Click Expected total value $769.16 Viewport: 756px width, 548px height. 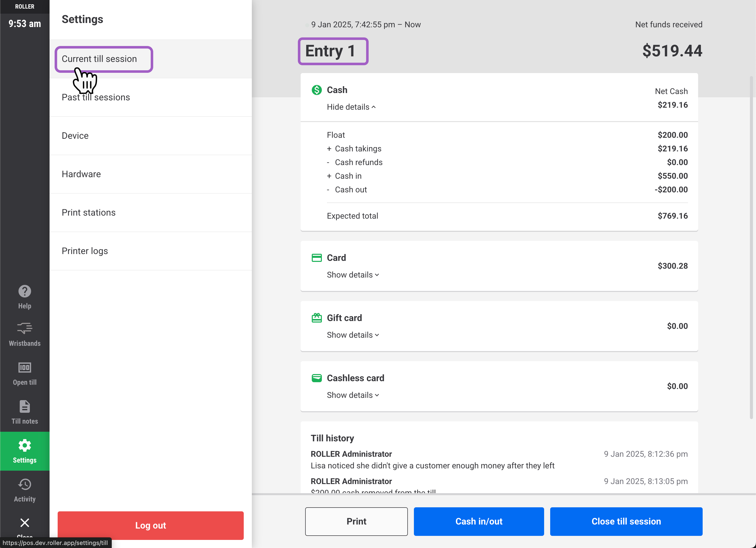673,216
